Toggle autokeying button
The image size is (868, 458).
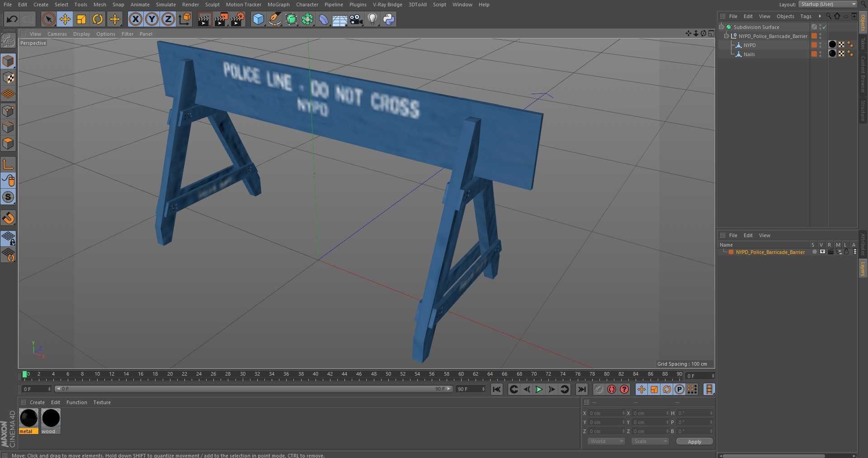[x=612, y=389]
